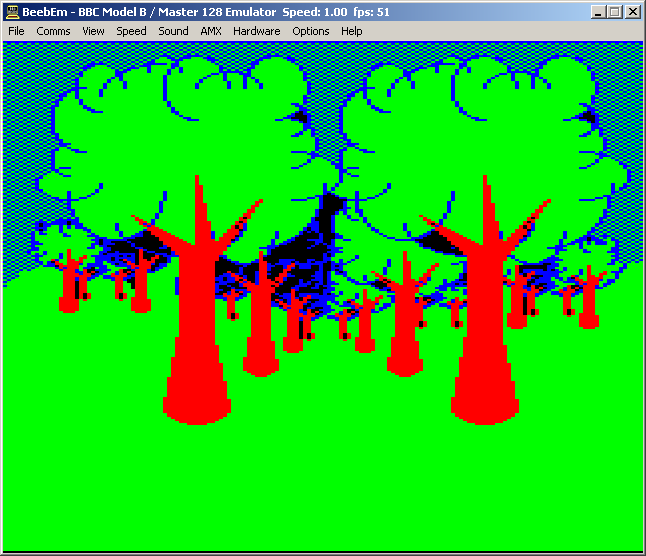
Task: Click the BeebEm icon in the title bar
Action: (x=12, y=12)
